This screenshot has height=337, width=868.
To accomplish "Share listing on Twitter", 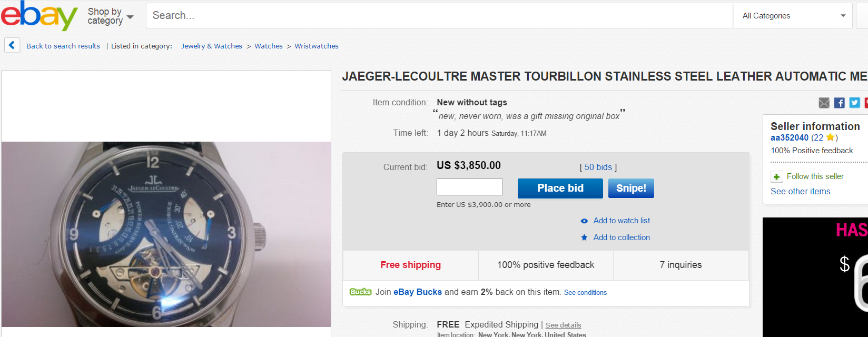I will click(854, 103).
